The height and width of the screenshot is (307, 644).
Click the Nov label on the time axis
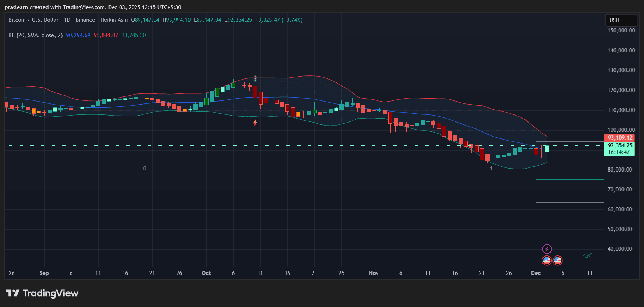click(374, 273)
